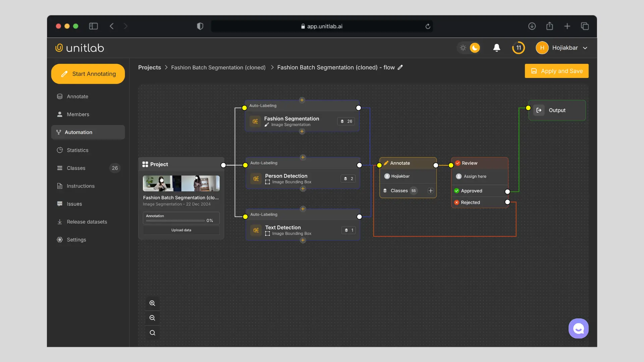This screenshot has height=362, width=644.
Task: Click the Output node exit icon
Action: click(539, 110)
